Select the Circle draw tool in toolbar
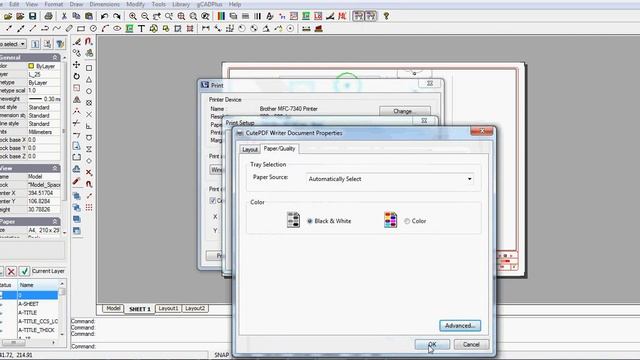Screen dimensions: 640x360 click(93, 29)
